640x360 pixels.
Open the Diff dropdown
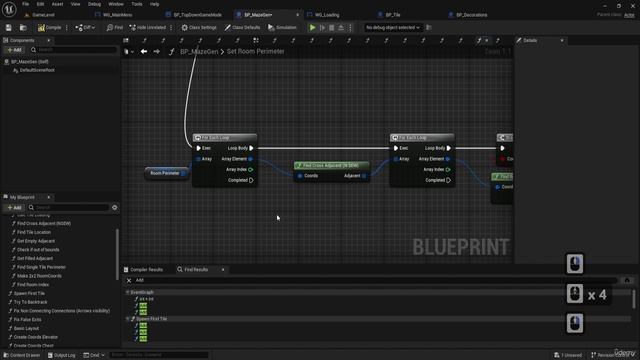[x=85, y=27]
